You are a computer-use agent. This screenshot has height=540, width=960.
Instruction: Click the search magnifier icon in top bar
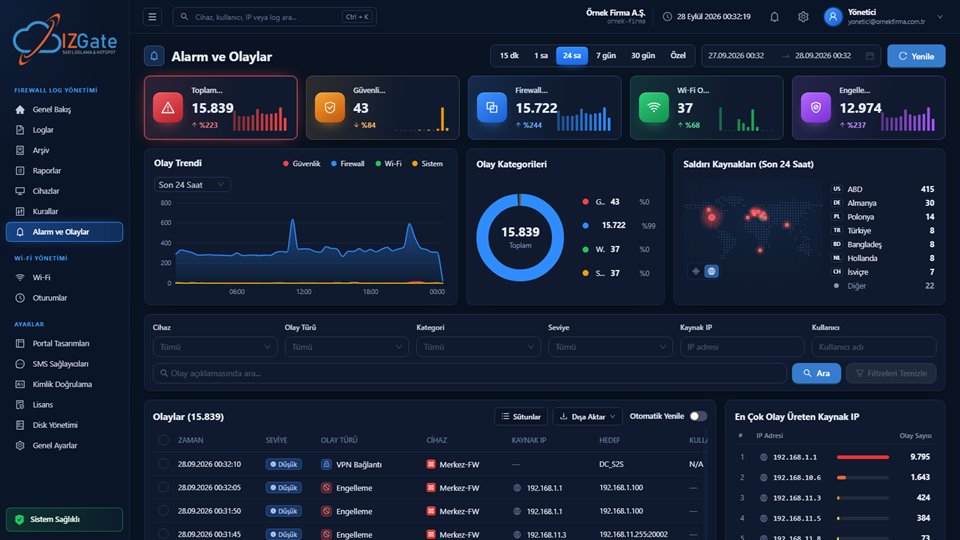click(184, 17)
